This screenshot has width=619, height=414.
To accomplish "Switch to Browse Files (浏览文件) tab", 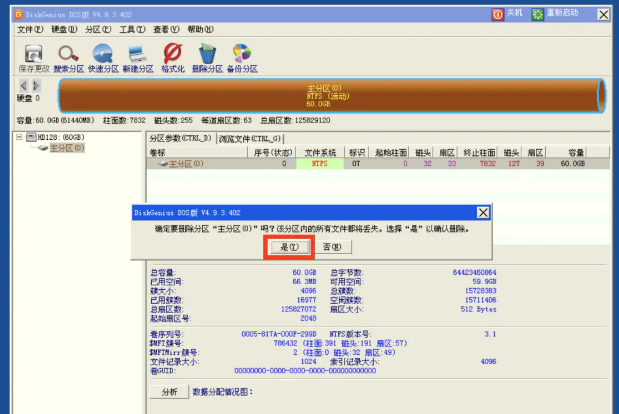I will (x=250, y=139).
